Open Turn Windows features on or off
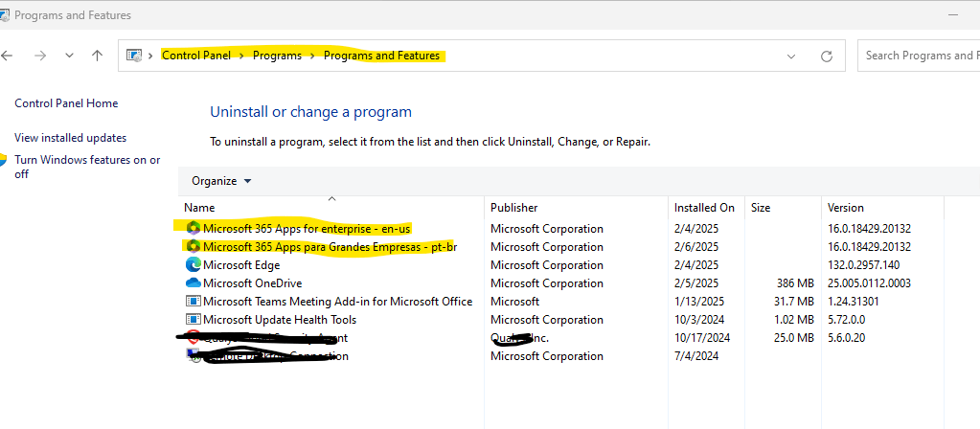The width and height of the screenshot is (980, 429). tap(87, 167)
